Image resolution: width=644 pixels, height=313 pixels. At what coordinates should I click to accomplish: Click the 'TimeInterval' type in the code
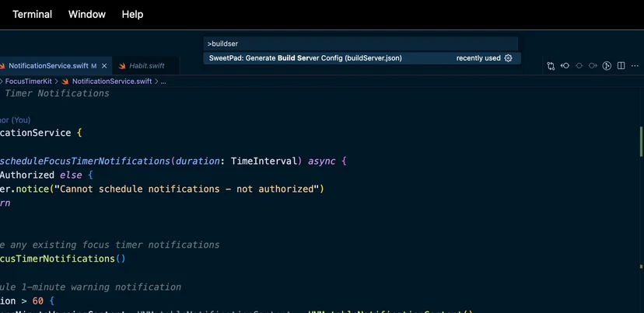pos(264,162)
